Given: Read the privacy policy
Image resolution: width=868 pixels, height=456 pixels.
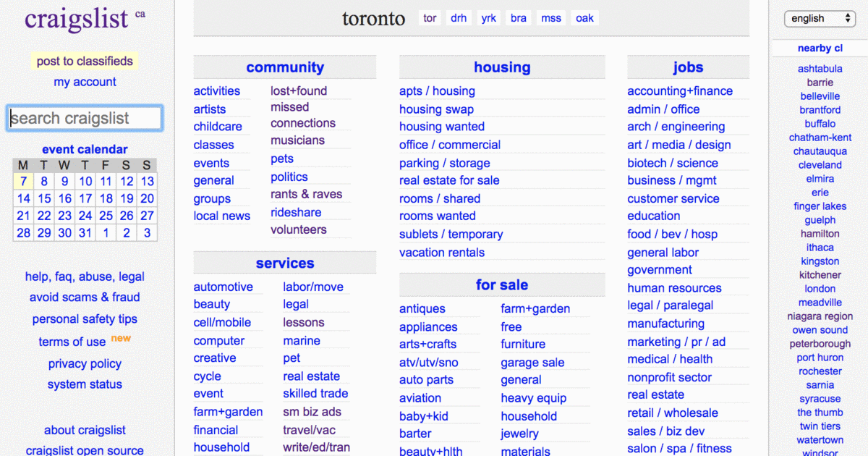Looking at the screenshot, I should (x=85, y=363).
